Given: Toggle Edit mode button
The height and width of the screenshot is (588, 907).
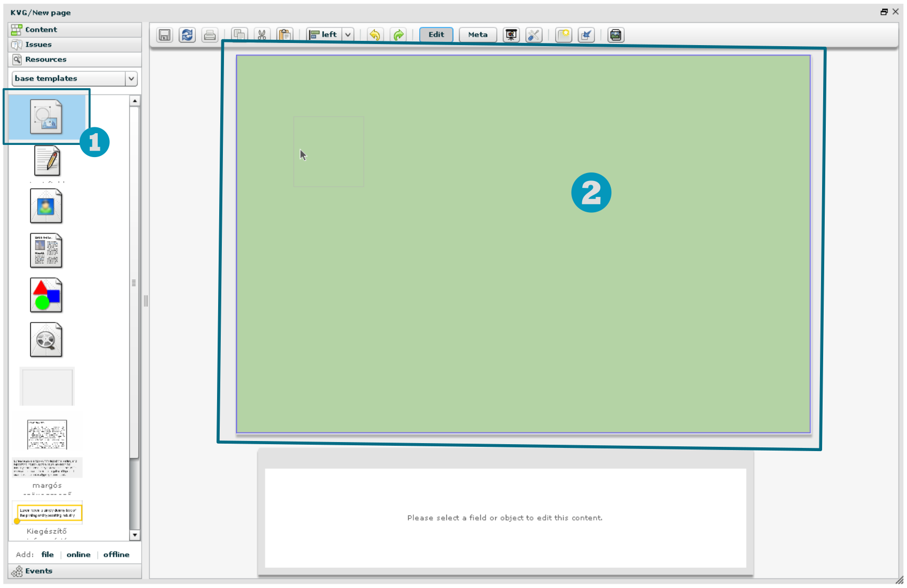Looking at the screenshot, I should [x=436, y=35].
